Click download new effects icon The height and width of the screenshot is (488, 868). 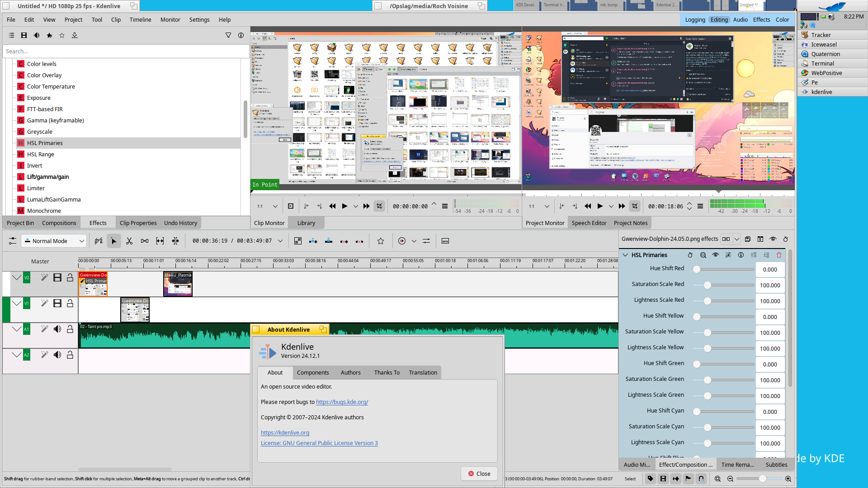(75, 35)
